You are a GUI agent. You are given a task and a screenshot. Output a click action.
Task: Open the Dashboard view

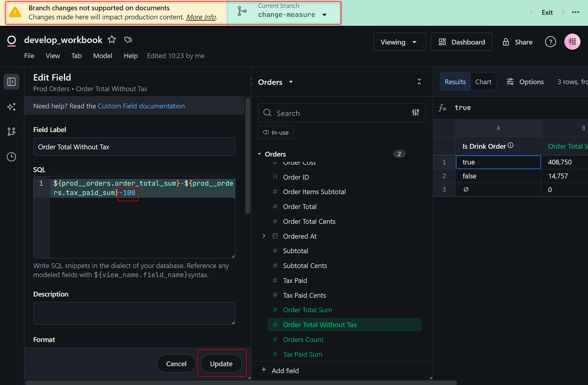pos(461,42)
